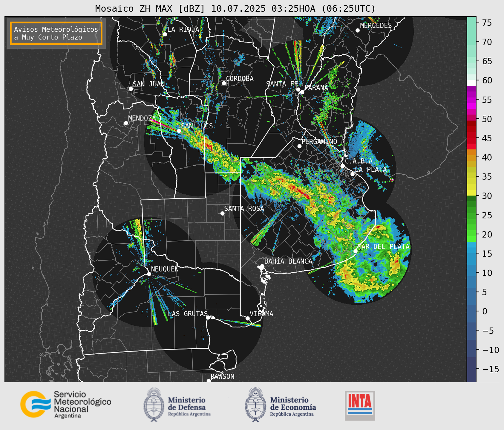504x430 pixels.
Task: Click the 55 dBZ magenta band on color scale
Action: point(471,100)
